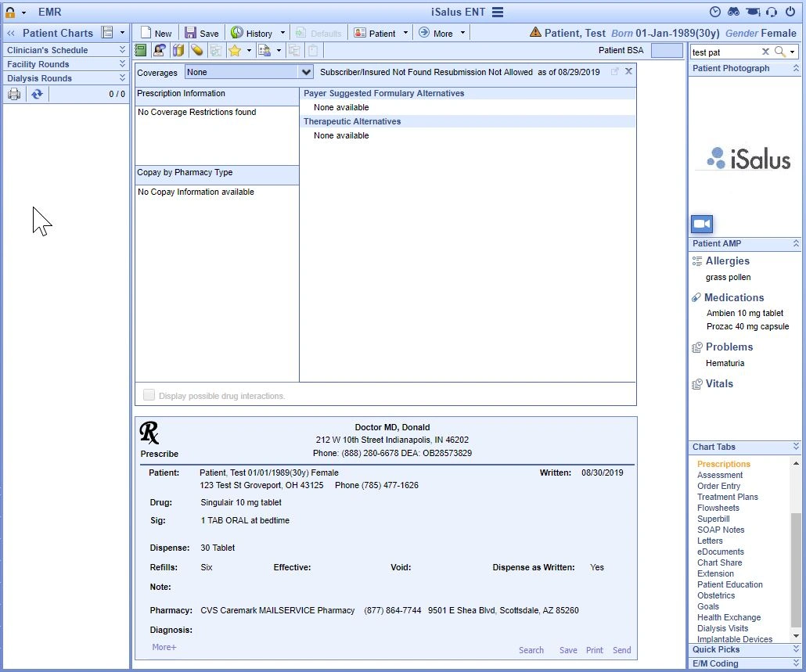Click the blue refresh arrows icon
This screenshot has width=806, height=672.
37,93
